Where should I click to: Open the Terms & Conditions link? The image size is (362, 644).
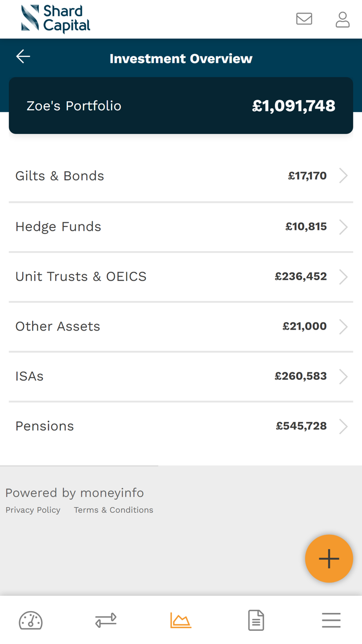(114, 510)
